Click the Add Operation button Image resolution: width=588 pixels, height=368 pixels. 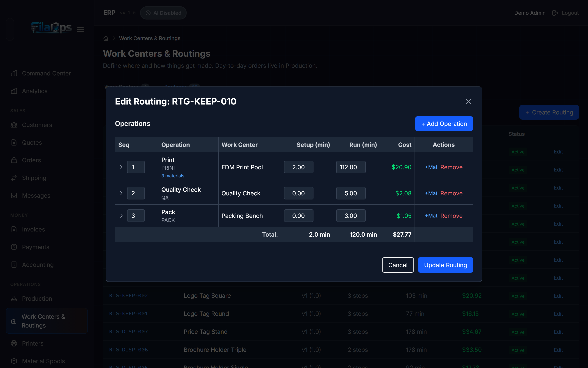click(444, 124)
